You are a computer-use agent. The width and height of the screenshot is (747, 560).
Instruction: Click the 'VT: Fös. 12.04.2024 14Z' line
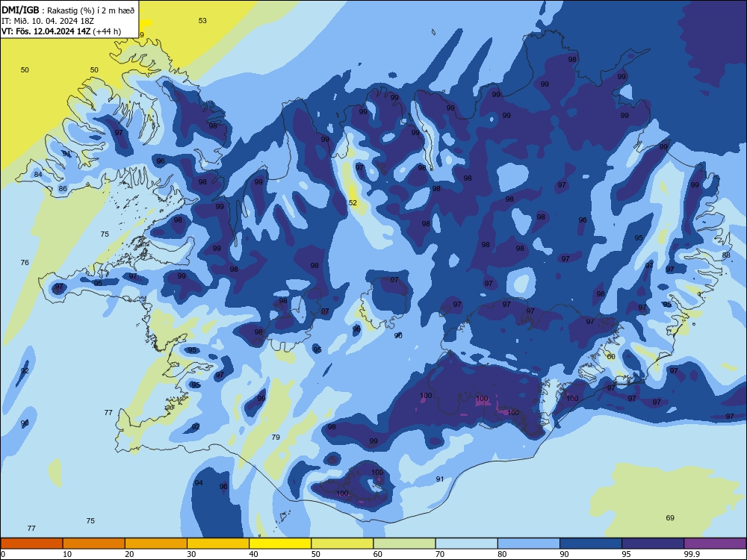[46, 31]
